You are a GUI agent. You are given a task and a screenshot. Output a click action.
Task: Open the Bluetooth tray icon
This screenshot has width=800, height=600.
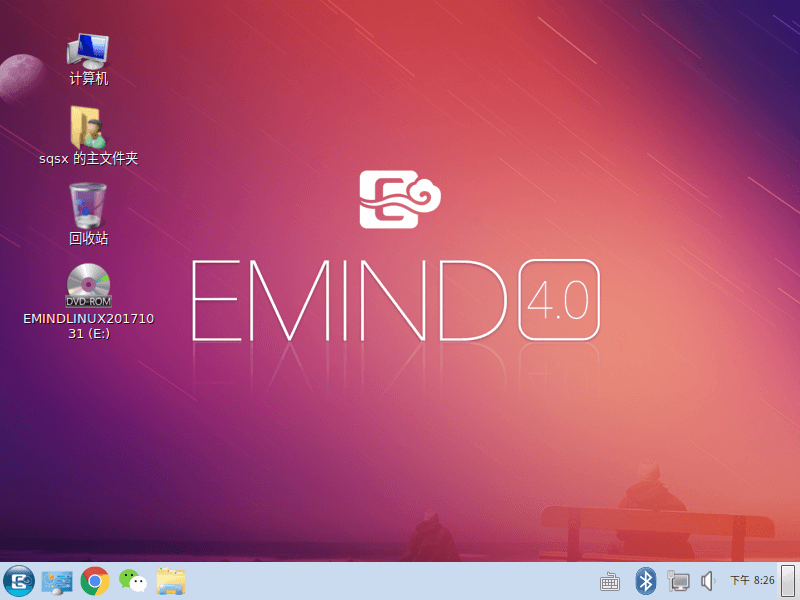[645, 581]
